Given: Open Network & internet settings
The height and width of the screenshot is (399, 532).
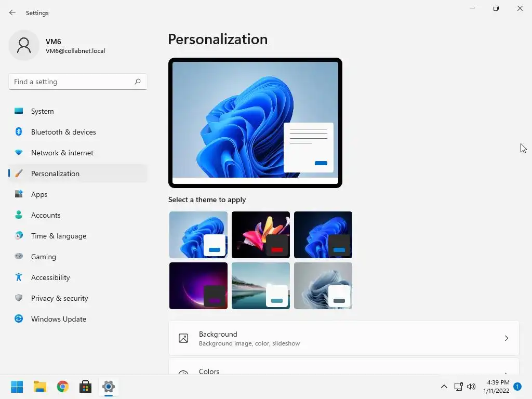Looking at the screenshot, I should point(78,153).
